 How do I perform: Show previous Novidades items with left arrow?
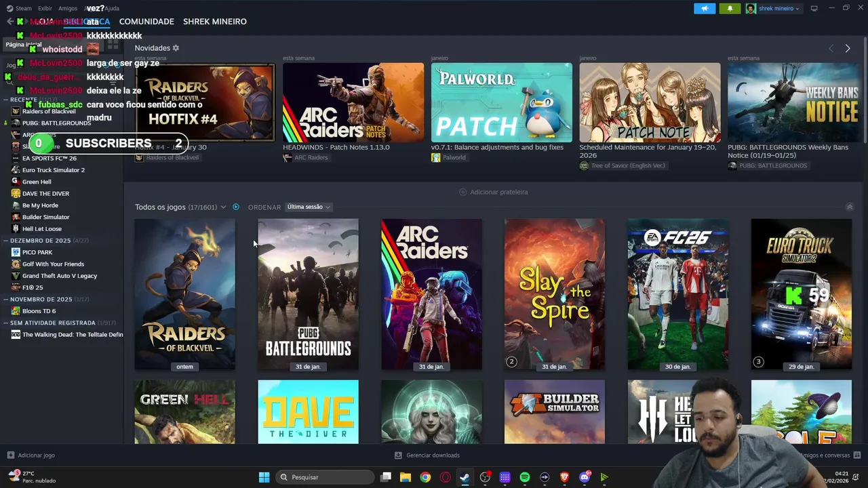tap(831, 49)
